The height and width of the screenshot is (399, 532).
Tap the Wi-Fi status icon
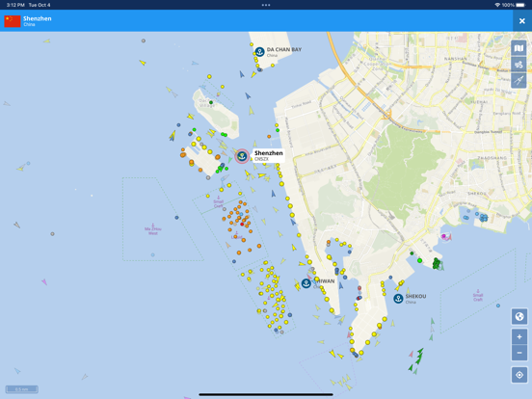497,5
